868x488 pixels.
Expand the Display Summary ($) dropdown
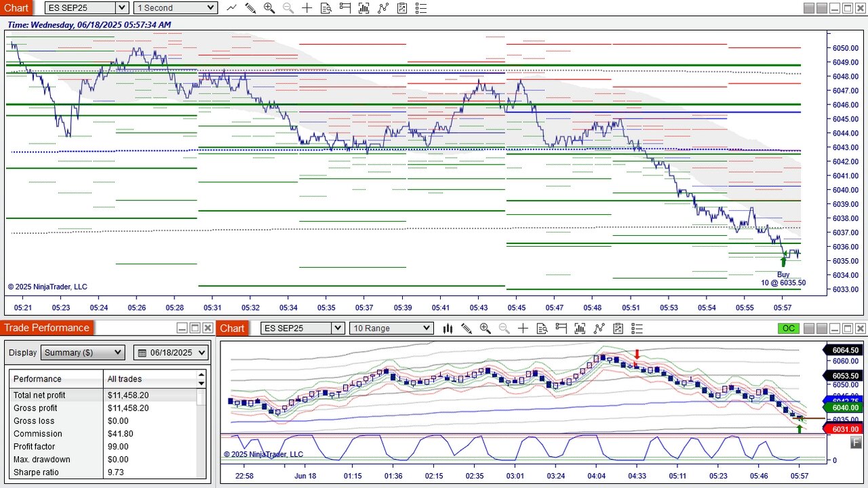tap(83, 352)
